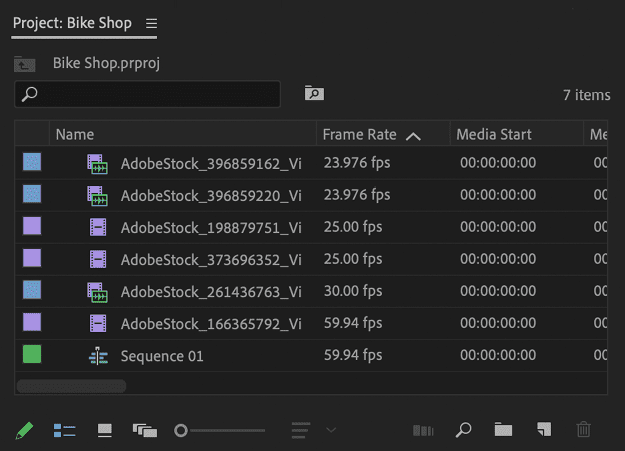The image size is (625, 451).
Task: Sort by the Media Start column header
Action: 494,134
